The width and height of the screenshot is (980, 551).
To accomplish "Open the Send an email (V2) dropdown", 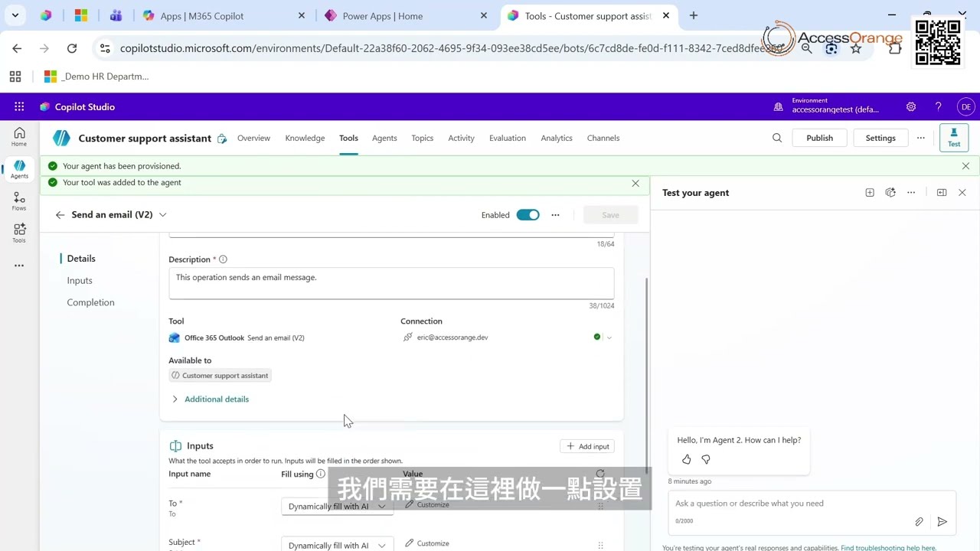I will tap(162, 215).
